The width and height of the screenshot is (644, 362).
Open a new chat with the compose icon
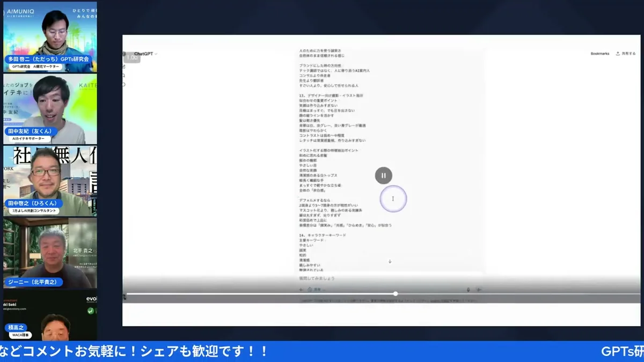click(124, 66)
